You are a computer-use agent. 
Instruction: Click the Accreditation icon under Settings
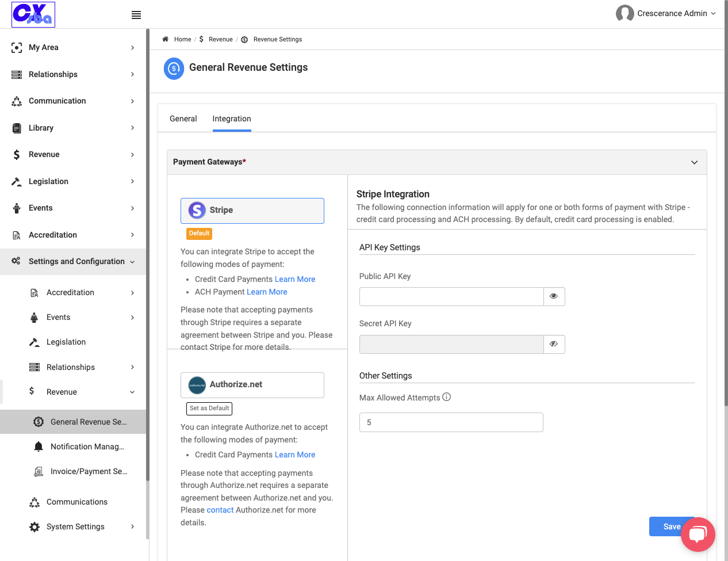coord(35,293)
